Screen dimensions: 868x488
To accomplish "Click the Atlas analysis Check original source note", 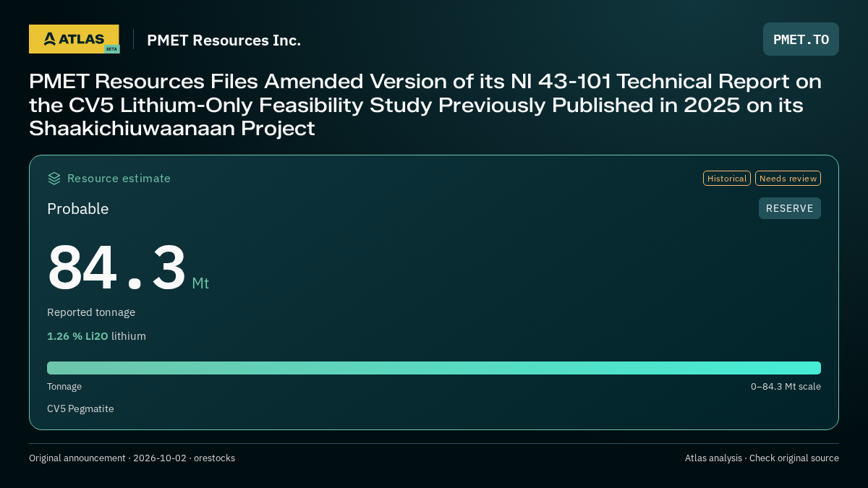I will pos(762,458).
